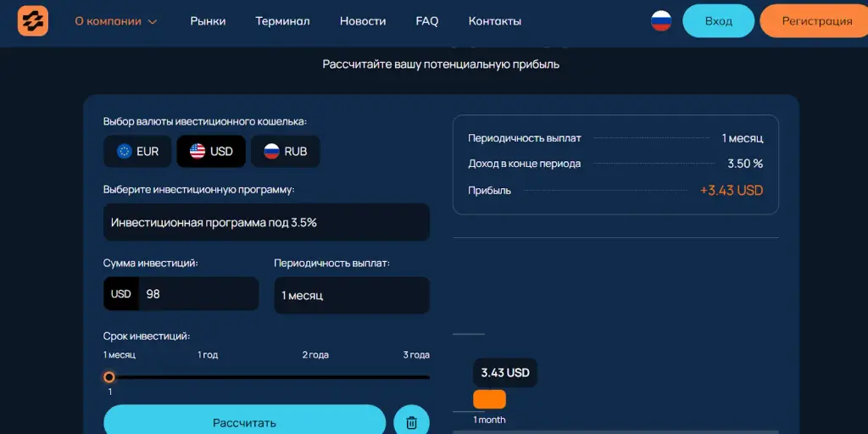Navigate to FAQ
868x434 pixels.
click(427, 21)
